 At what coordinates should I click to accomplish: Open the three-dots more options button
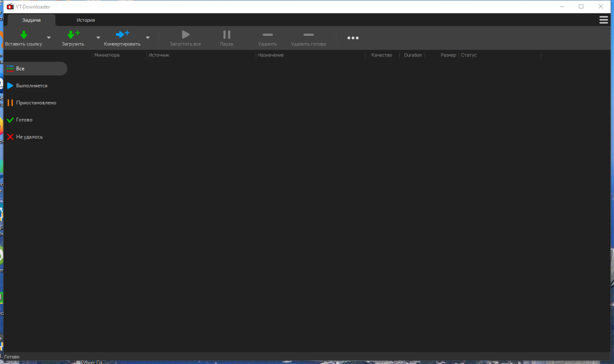click(x=353, y=38)
